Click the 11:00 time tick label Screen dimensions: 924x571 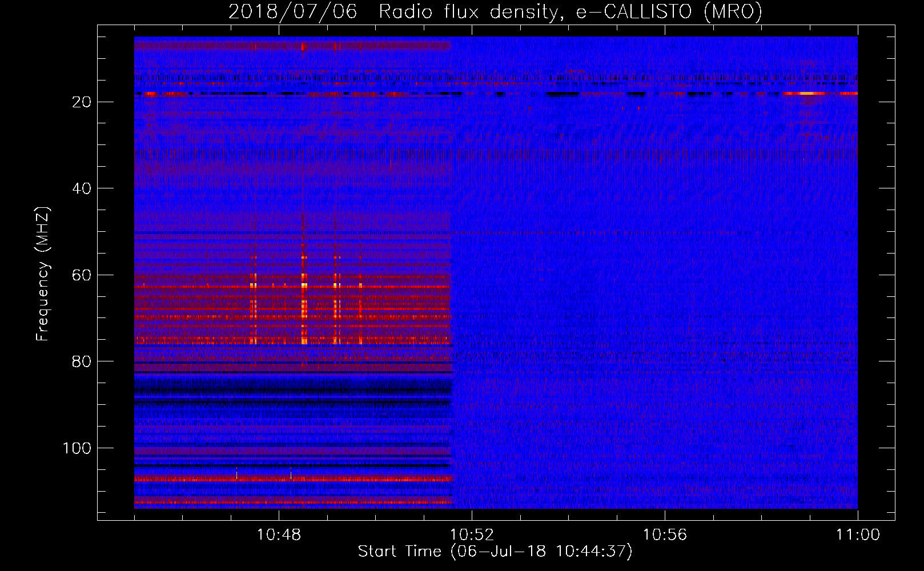click(858, 535)
